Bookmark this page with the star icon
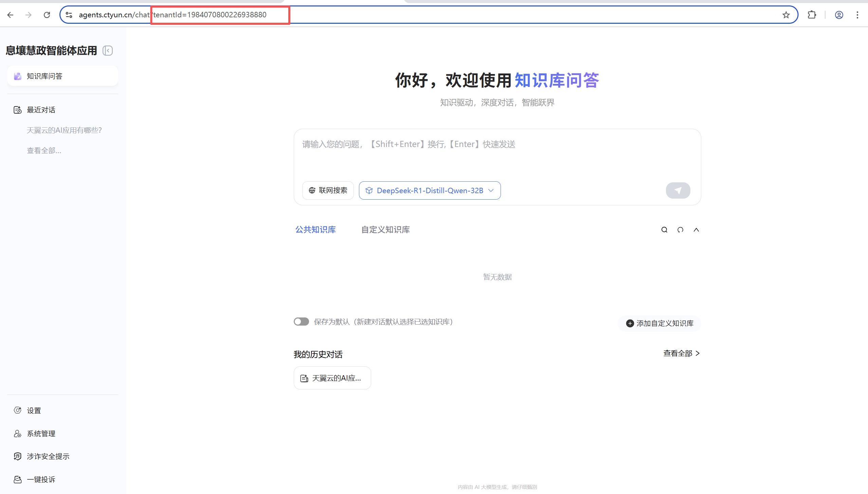Viewport: 868px width, 494px height. coord(786,15)
